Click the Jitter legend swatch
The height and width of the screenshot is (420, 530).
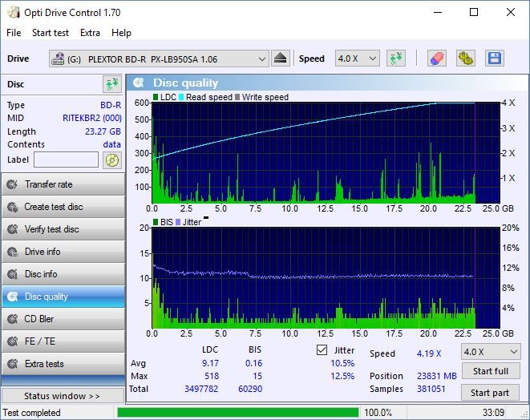178,222
